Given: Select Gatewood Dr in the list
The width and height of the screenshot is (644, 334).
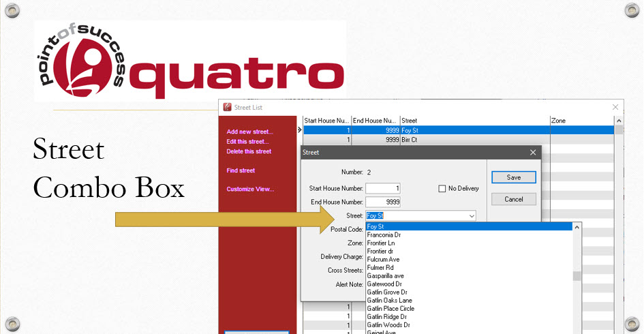Looking at the screenshot, I should coord(469,284).
